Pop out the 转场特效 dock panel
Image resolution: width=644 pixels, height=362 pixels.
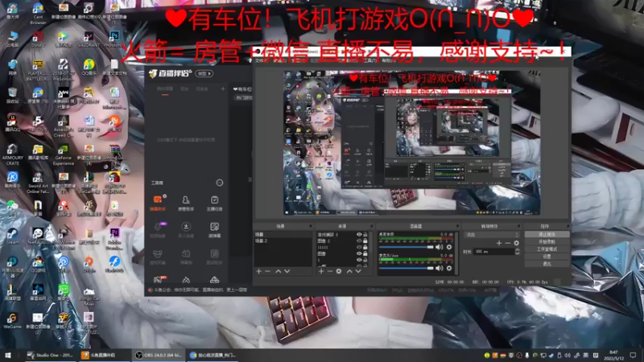tap(518, 226)
